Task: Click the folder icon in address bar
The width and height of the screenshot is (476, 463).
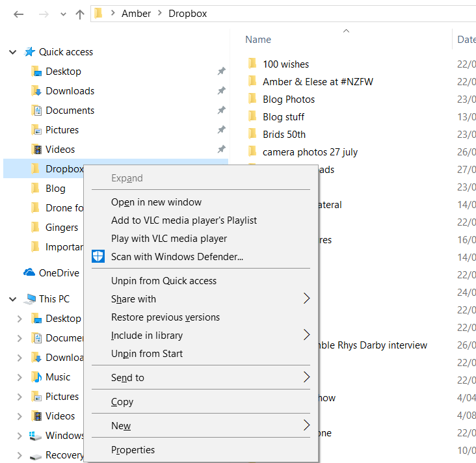Action: pos(98,14)
